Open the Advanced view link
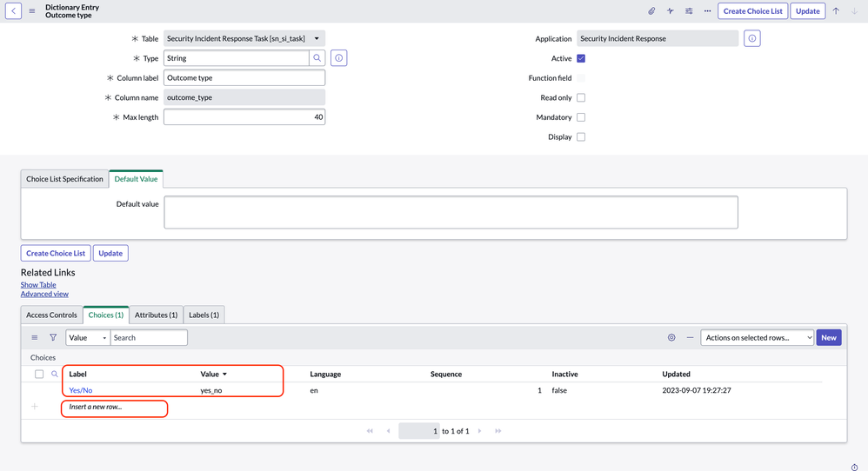 click(x=44, y=294)
